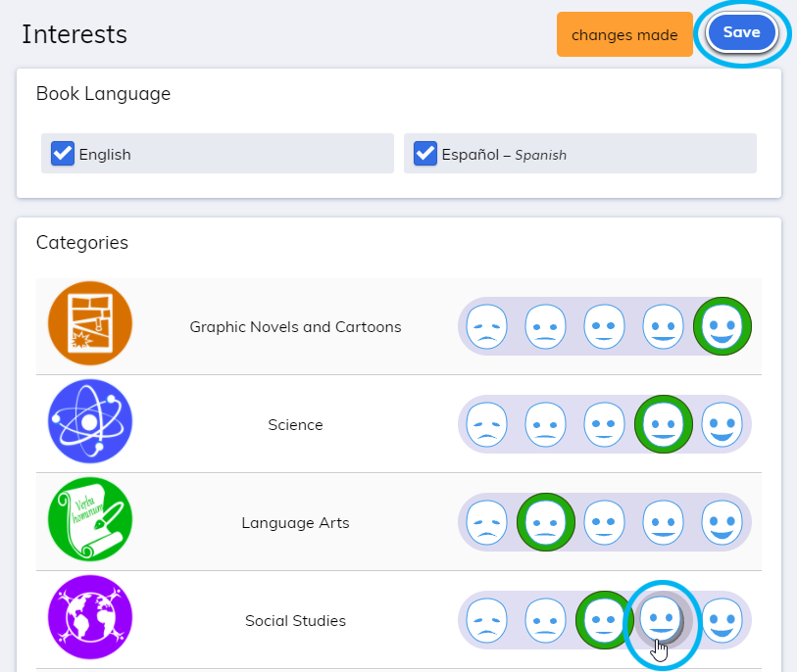The height and width of the screenshot is (672, 797).
Task: Select the saddest face for Graphic Novels
Action: (486, 326)
